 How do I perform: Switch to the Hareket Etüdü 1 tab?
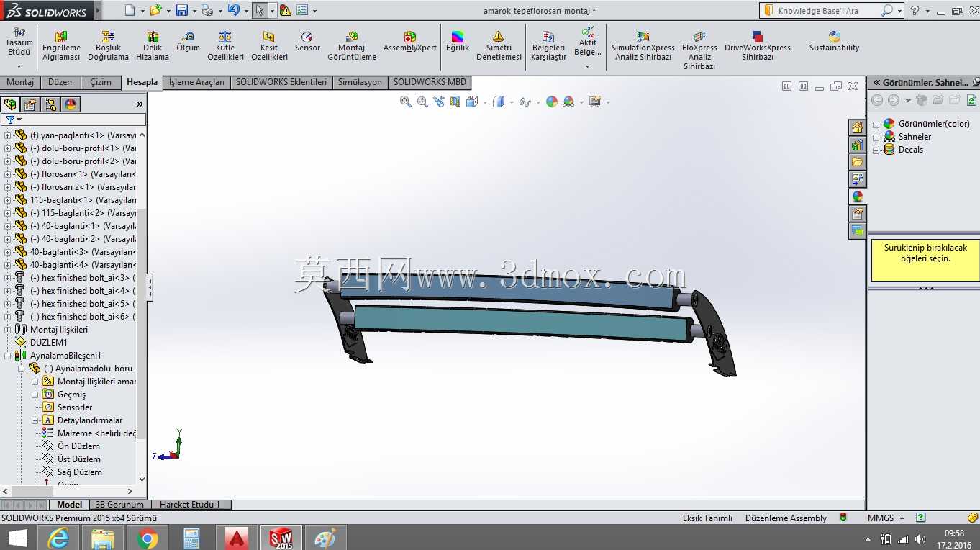click(x=190, y=505)
